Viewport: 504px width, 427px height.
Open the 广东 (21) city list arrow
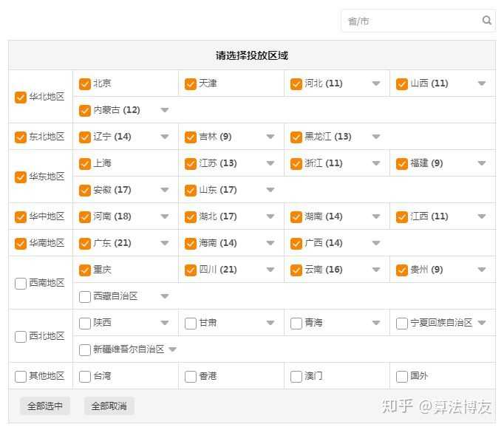coord(165,243)
